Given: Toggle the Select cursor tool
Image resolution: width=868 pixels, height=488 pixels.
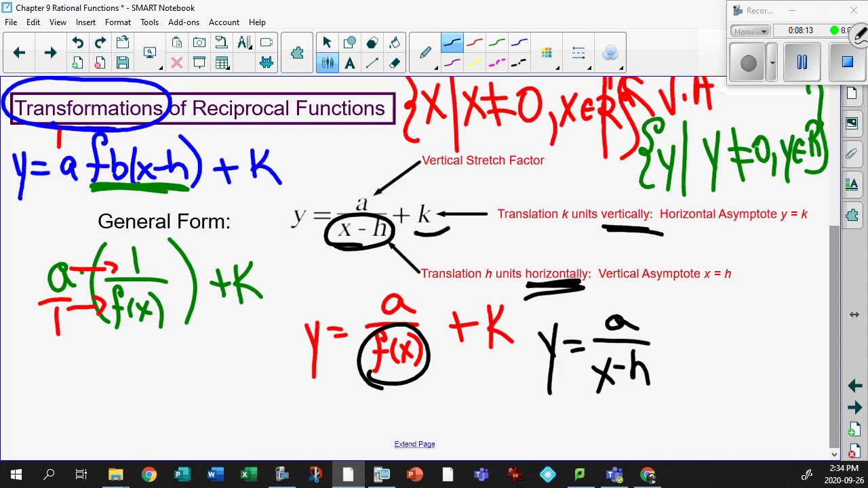Looking at the screenshot, I should [x=326, y=42].
